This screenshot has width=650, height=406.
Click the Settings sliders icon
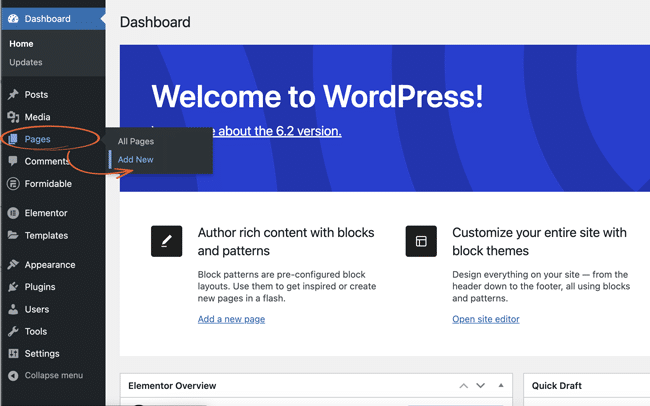[13, 353]
